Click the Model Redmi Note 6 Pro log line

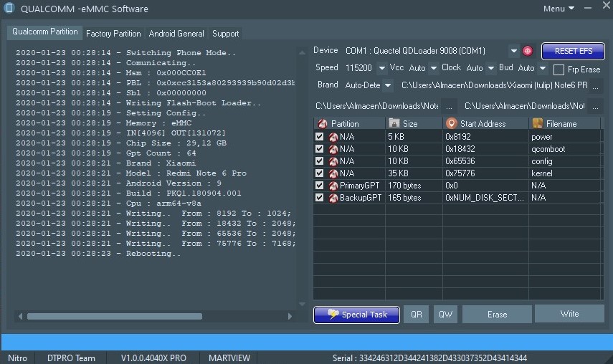131,173
